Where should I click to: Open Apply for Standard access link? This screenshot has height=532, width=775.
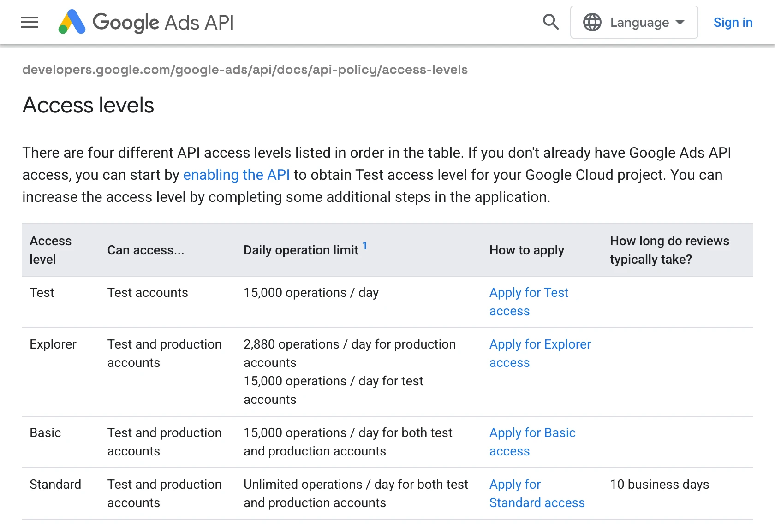[x=537, y=493]
